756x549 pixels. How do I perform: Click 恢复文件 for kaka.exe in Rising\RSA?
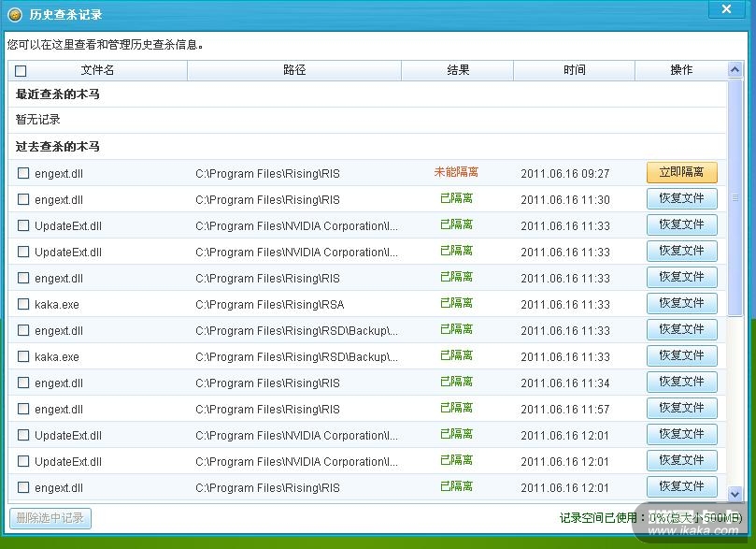682,303
